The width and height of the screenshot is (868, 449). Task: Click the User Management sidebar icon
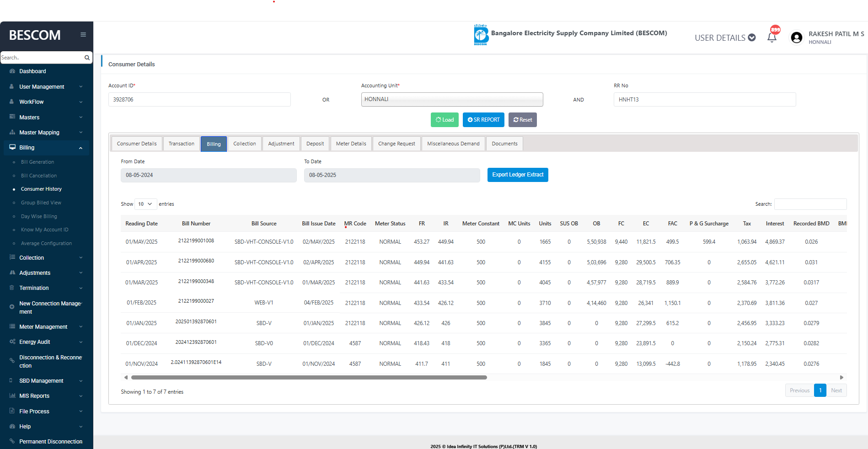12,86
